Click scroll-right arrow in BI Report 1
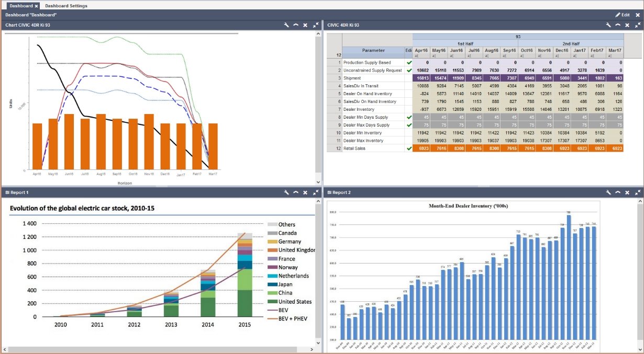This screenshot has width=644, height=354. (x=313, y=349)
